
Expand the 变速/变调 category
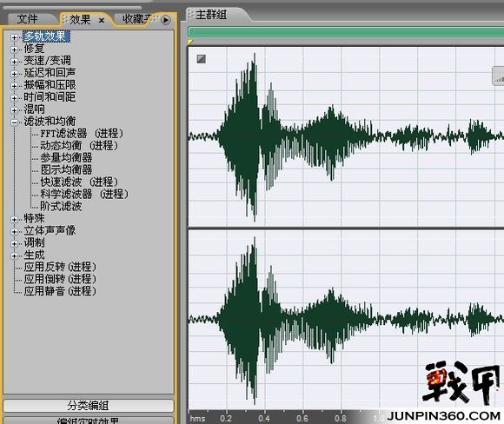coord(14,62)
